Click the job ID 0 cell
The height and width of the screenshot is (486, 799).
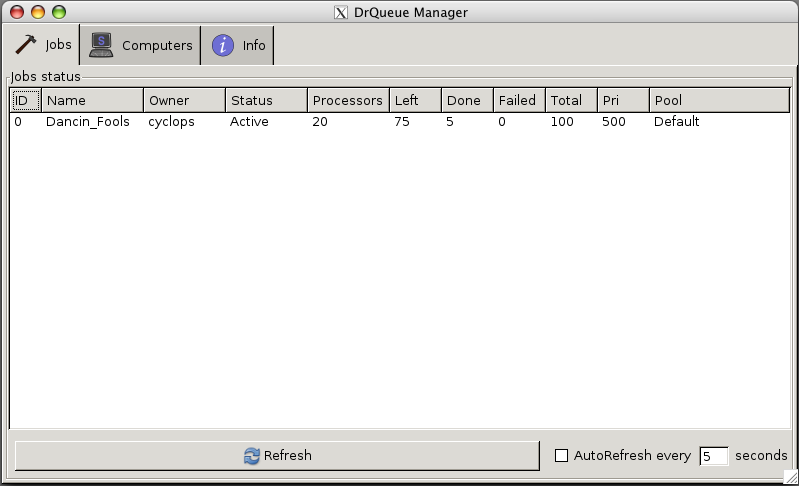18,122
